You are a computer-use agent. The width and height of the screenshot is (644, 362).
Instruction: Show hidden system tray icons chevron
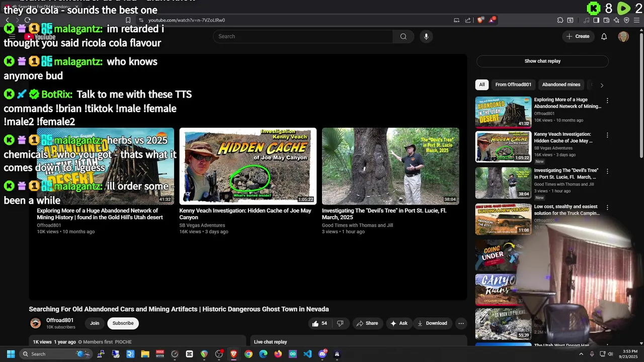pyautogui.click(x=581, y=354)
